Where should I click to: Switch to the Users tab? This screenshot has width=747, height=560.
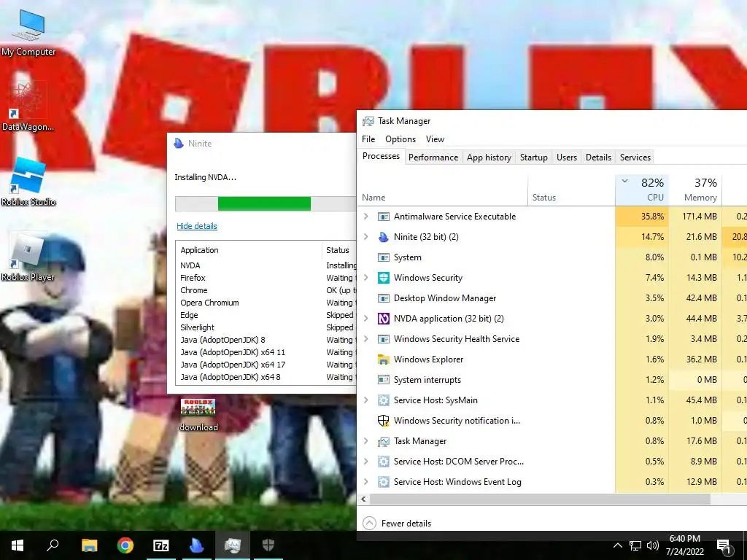coord(566,157)
